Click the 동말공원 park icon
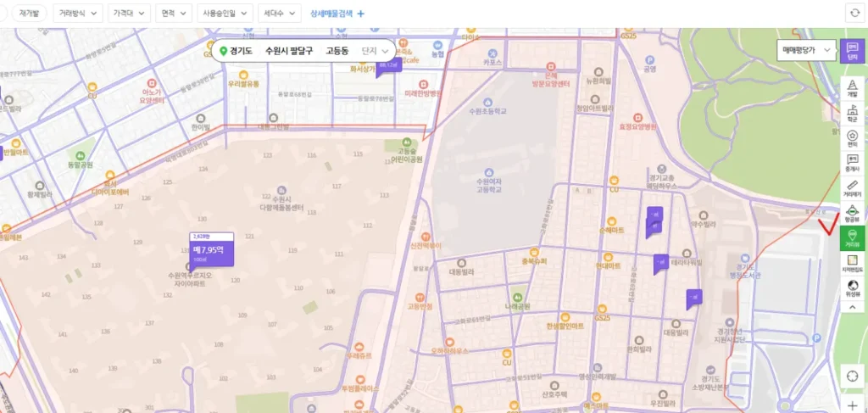The width and height of the screenshot is (868, 413). click(x=81, y=157)
